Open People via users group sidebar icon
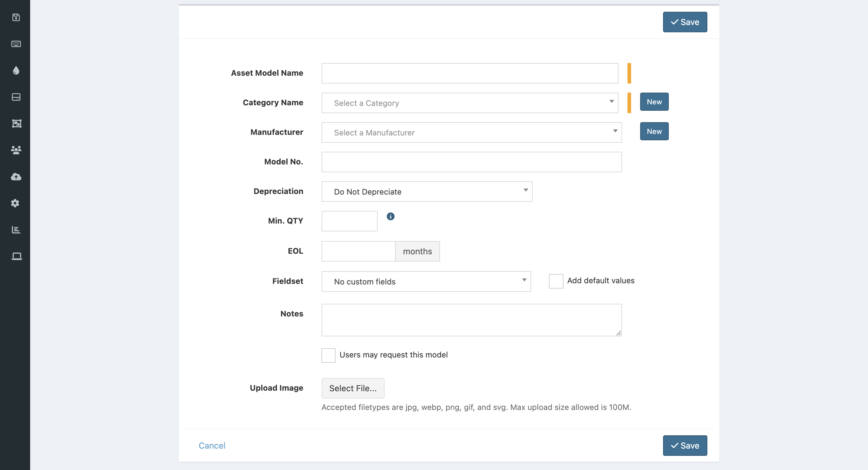 click(16, 150)
